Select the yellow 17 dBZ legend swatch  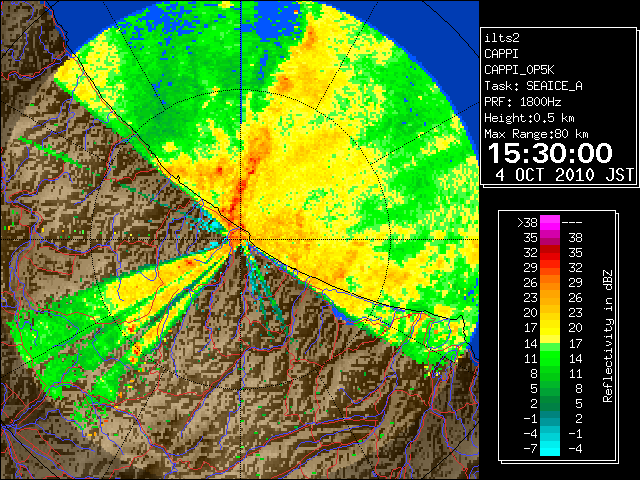[x=550, y=328]
